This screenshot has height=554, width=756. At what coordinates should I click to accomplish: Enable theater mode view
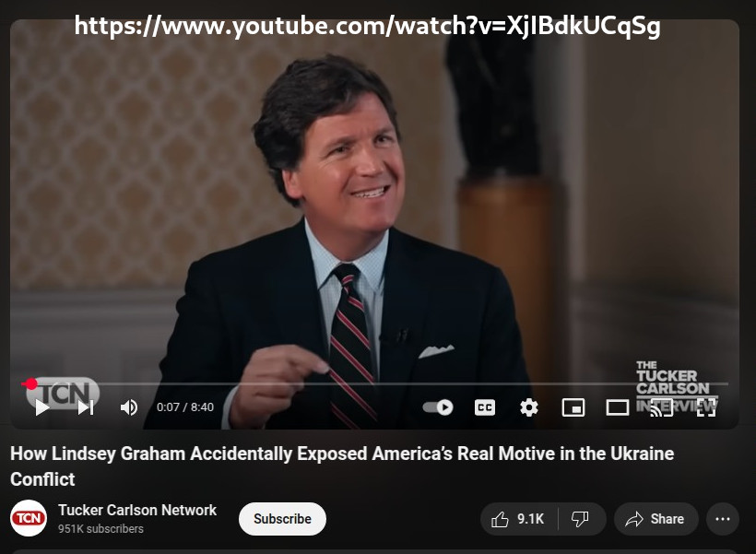(617, 407)
